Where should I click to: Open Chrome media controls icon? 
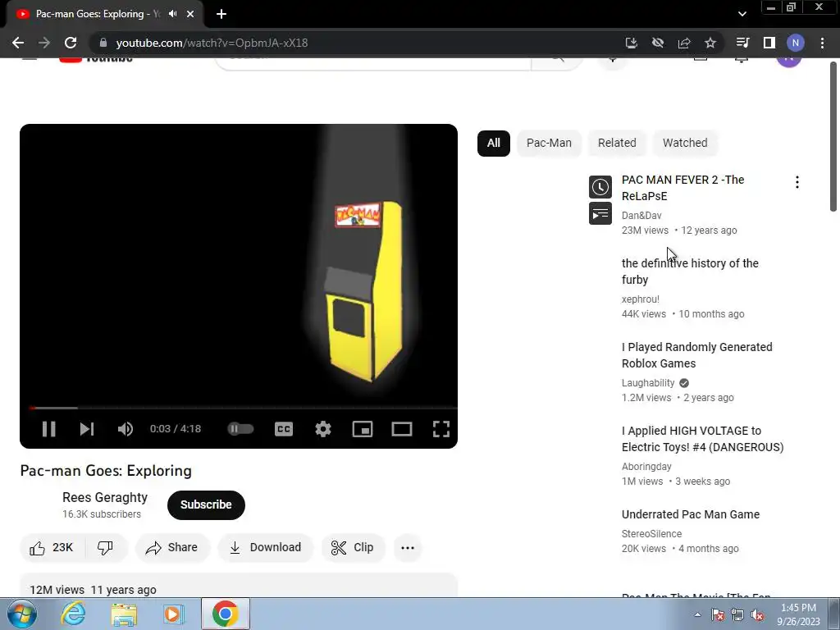point(742,43)
